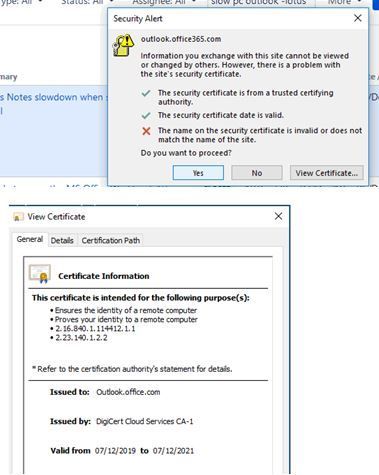Viewport: 379px width, 475px height.
Task: Click 'Ensures the identity of a remote computer'
Action: [126, 310]
